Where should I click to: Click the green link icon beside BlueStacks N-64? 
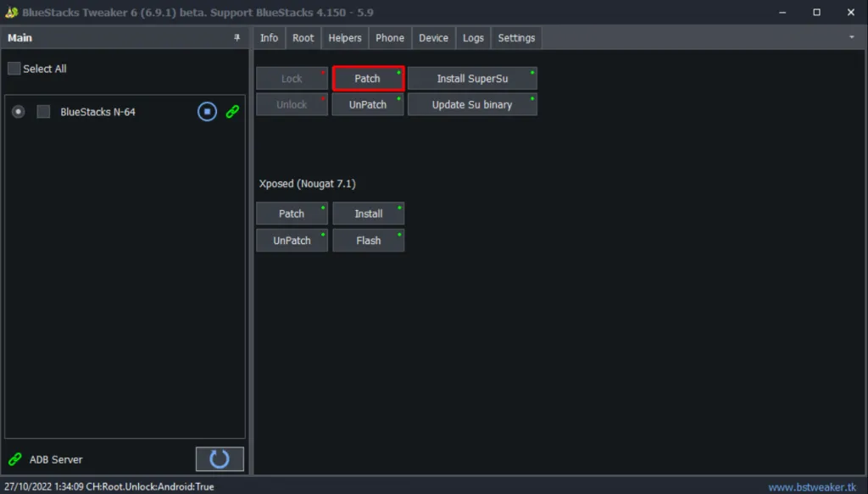point(232,112)
